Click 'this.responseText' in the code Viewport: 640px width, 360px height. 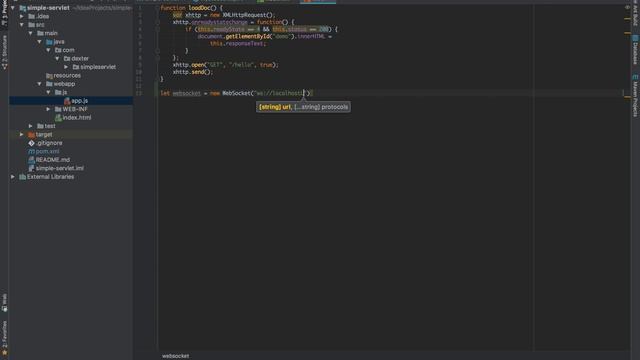(238, 43)
